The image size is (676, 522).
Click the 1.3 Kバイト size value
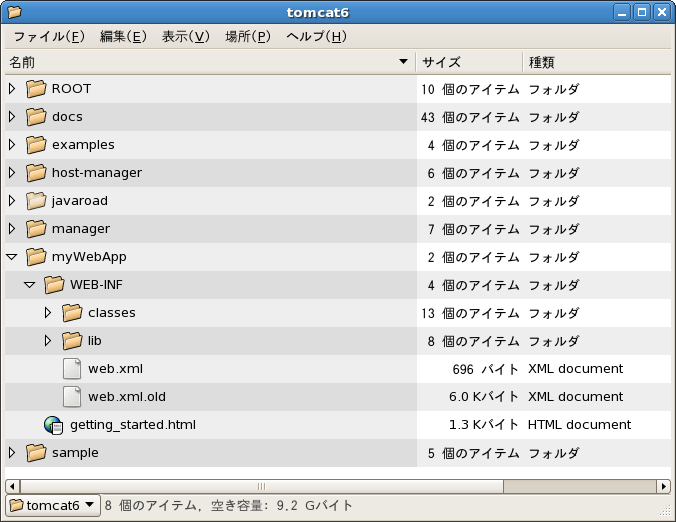(x=484, y=425)
